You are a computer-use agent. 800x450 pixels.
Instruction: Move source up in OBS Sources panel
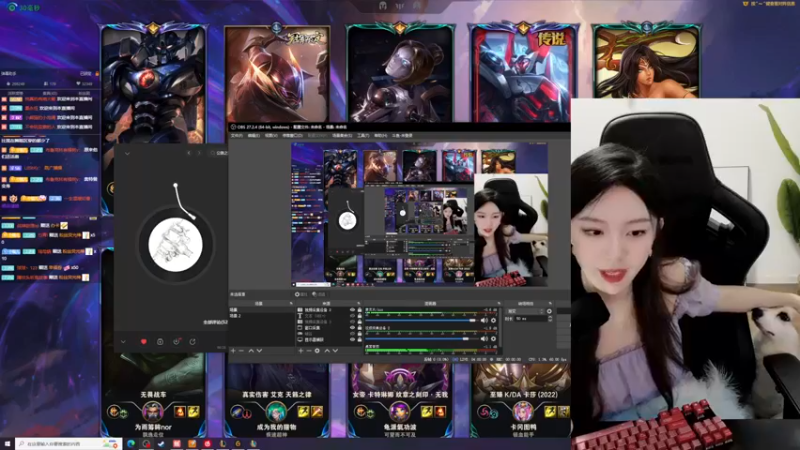(327, 351)
